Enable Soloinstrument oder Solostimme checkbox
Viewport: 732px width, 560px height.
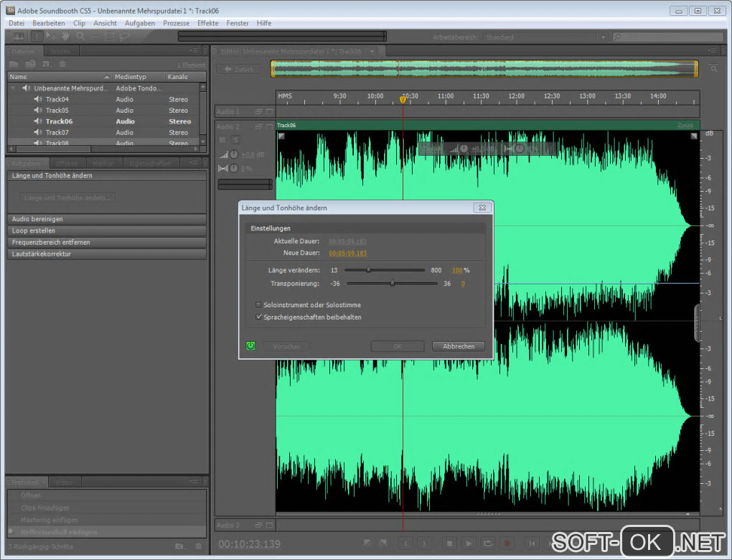(259, 305)
